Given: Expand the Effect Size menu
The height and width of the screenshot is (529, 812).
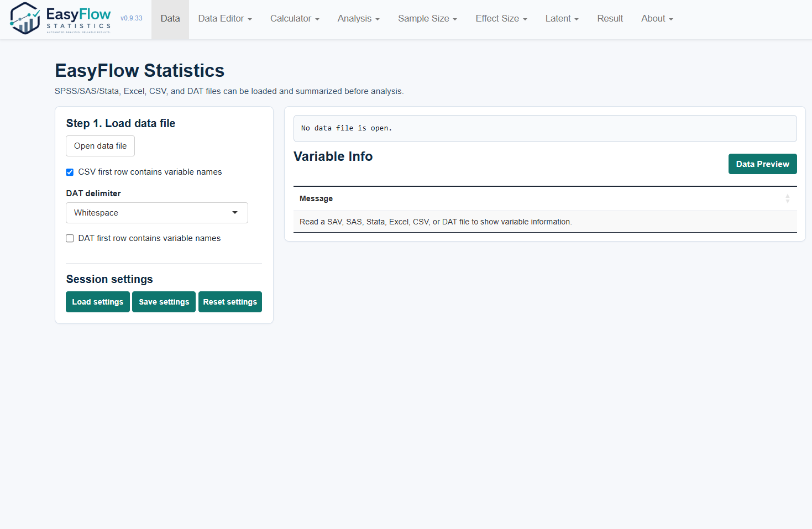Looking at the screenshot, I should 501,19.
